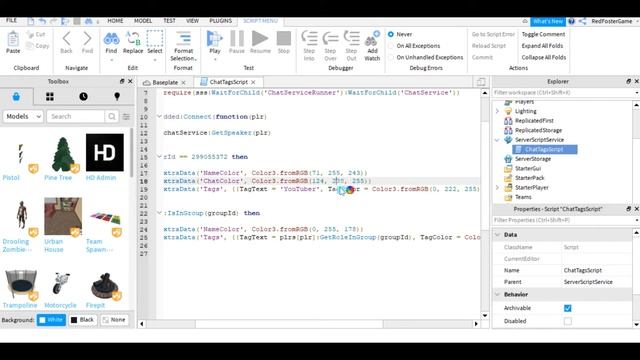Open the Toolbox Creations lightbulb tab

(117, 97)
